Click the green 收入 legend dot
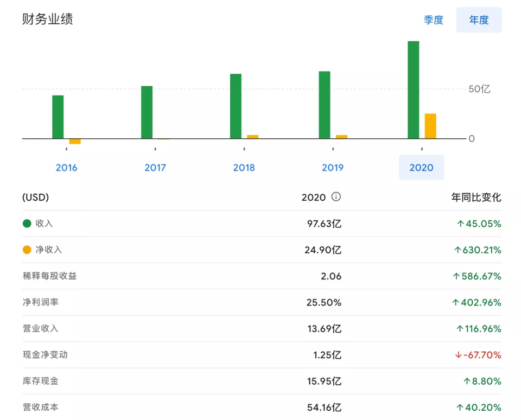 pyautogui.click(x=27, y=224)
